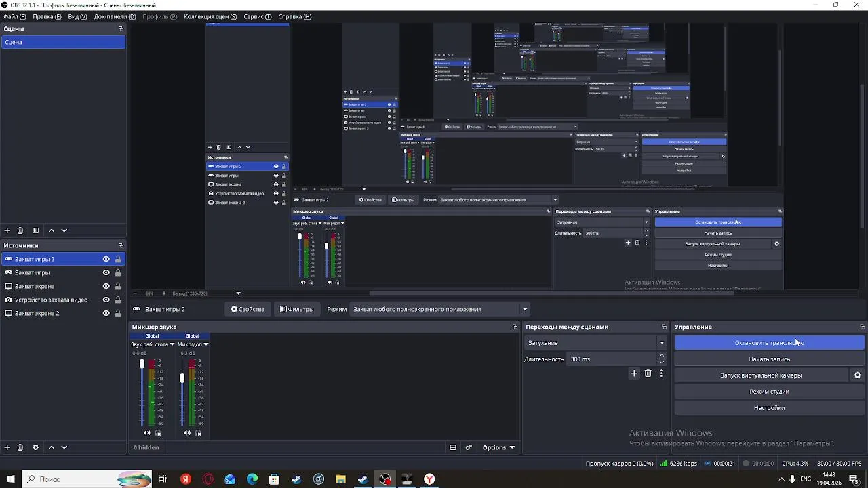Screen dimensions: 868x488
Task: Toggle lock on Устройство захвата видео
Action: point(118,300)
